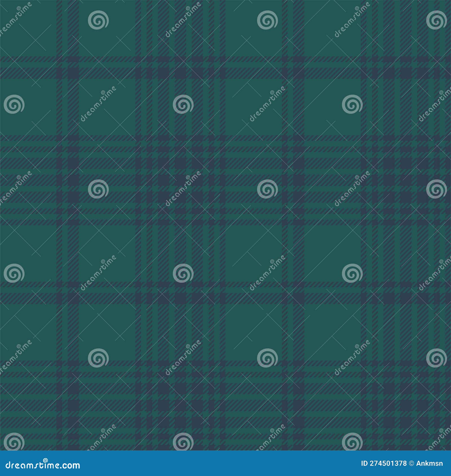This screenshot has width=451, height=476.
Task: Click the image ID 274501378 text
Action: (x=385, y=464)
